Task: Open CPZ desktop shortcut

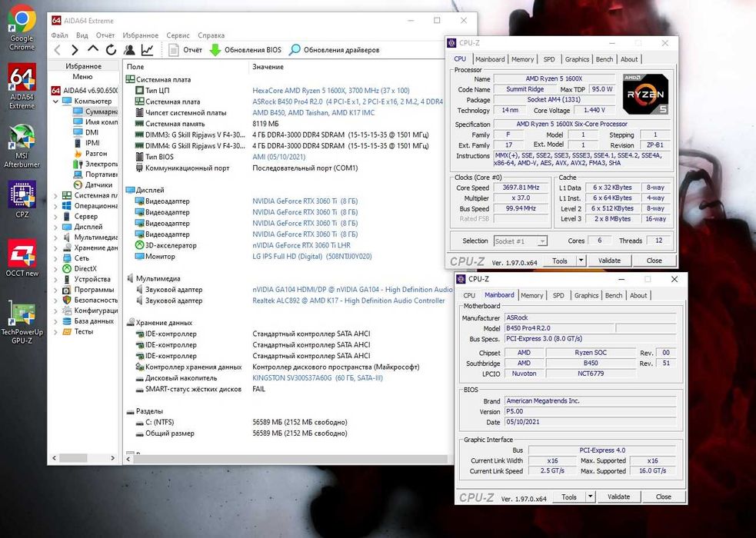Action: point(22,200)
